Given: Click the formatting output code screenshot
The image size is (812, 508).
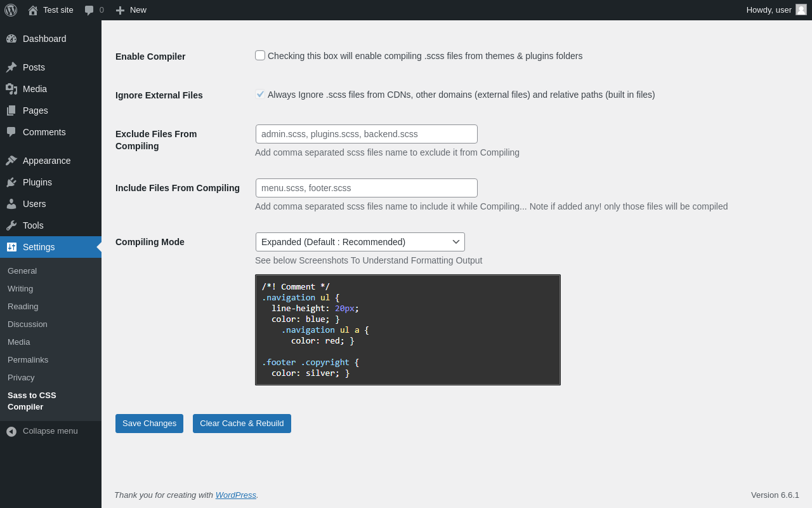Looking at the screenshot, I should (408, 330).
